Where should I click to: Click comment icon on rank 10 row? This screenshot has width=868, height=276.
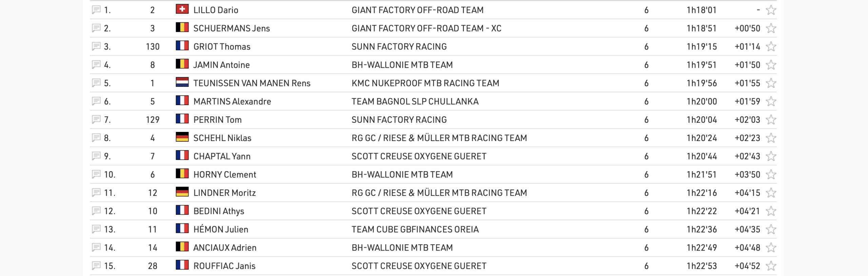96,174
